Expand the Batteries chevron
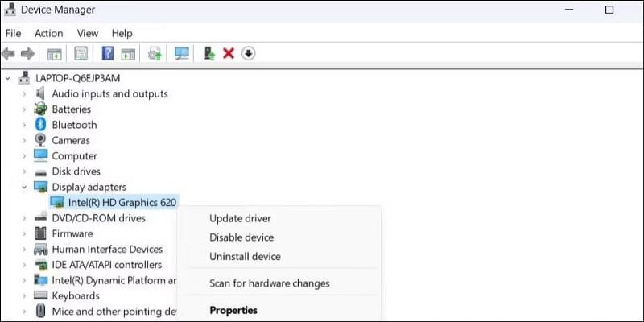The height and width of the screenshot is (322, 644). coord(24,109)
